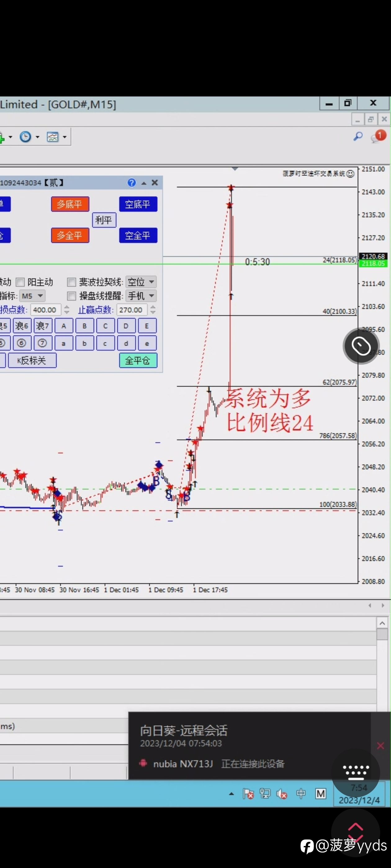Open the clock periodicity toolbar icon
The height and width of the screenshot is (868, 391).
coord(25,137)
